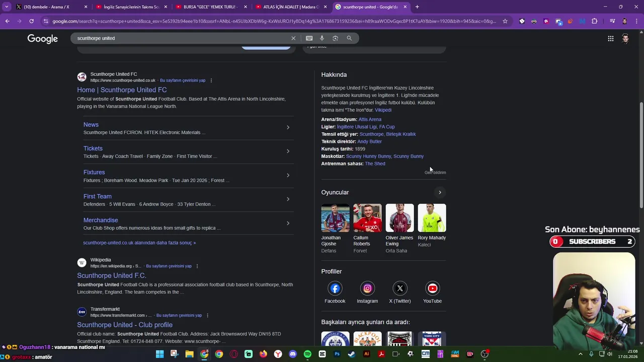Open more options for Transfermarkt result
This screenshot has height=362, width=644.
click(207, 315)
